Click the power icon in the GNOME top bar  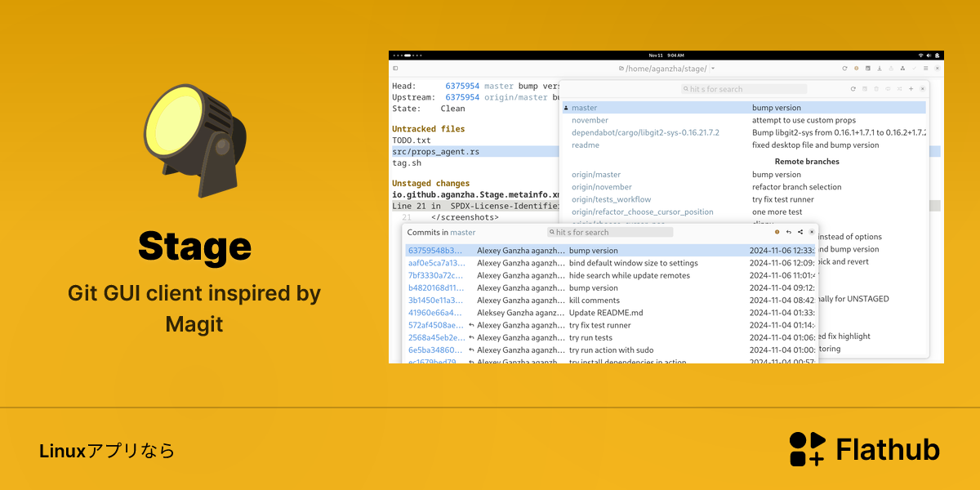(937, 56)
